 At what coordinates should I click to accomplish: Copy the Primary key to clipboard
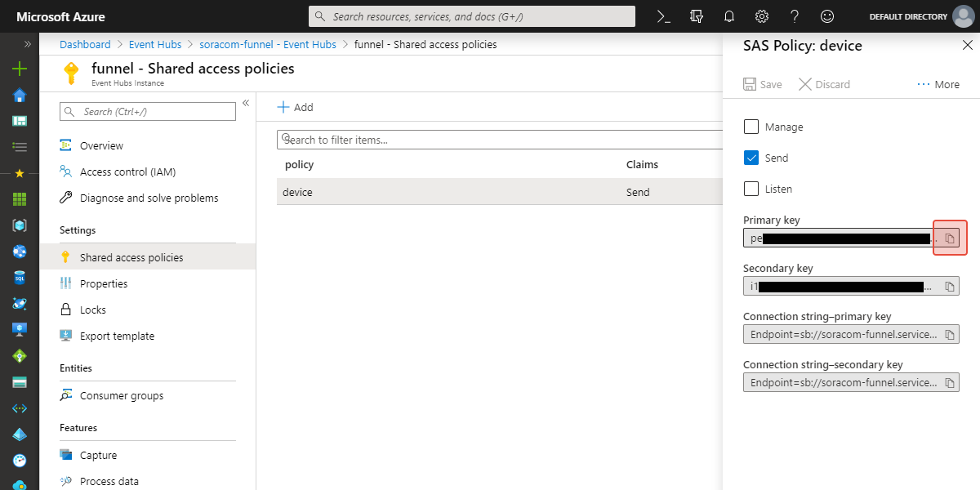(x=950, y=238)
